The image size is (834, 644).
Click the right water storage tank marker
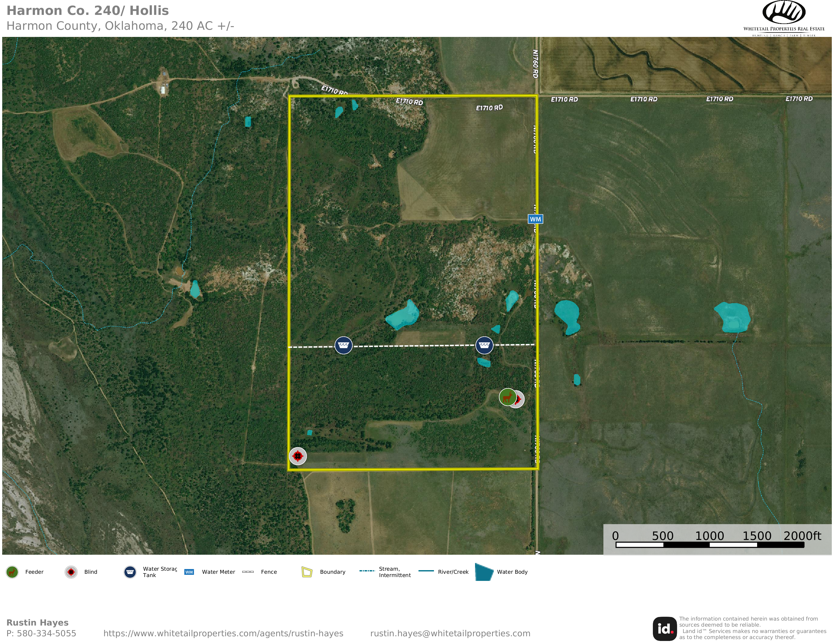484,345
